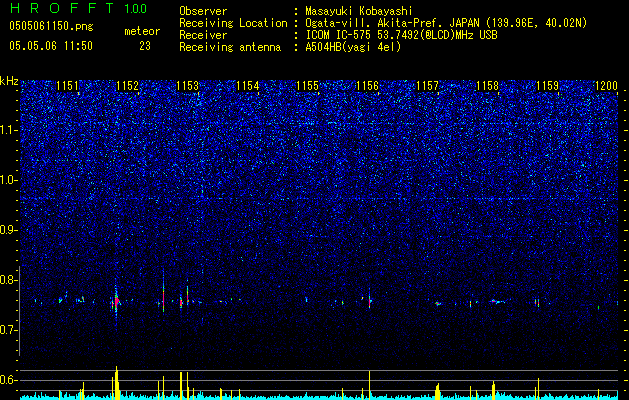Click the observer name Masayuki Kobayashi
This screenshot has width=629, height=400.
point(359,11)
